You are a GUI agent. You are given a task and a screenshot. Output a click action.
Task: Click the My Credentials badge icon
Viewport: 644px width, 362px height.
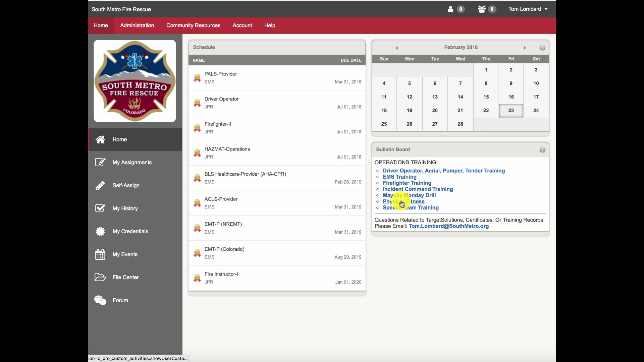[100, 231]
